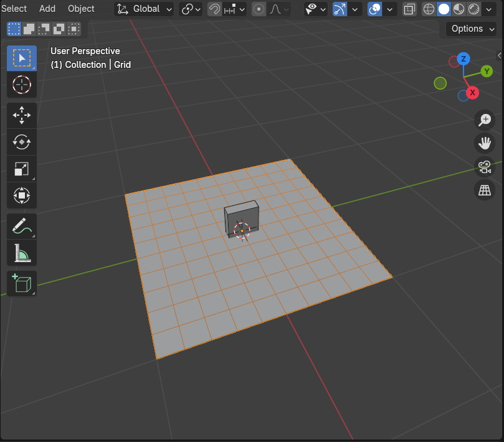Toggle viewport overlays display
This screenshot has height=442, width=504.
coord(374,9)
